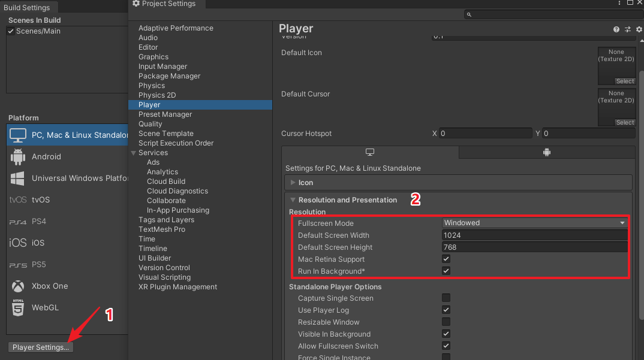Toggle Mac Retina Support checkbox
Image resolution: width=644 pixels, height=360 pixels.
coord(446,259)
